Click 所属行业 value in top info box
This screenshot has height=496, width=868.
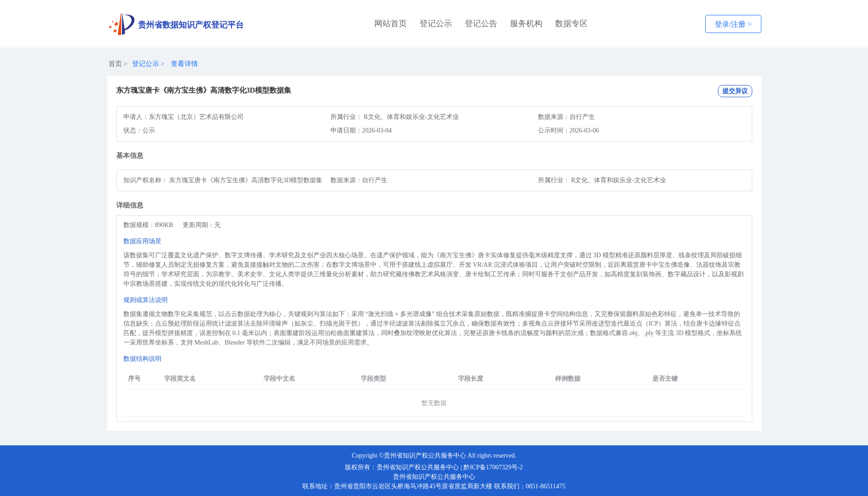411,117
